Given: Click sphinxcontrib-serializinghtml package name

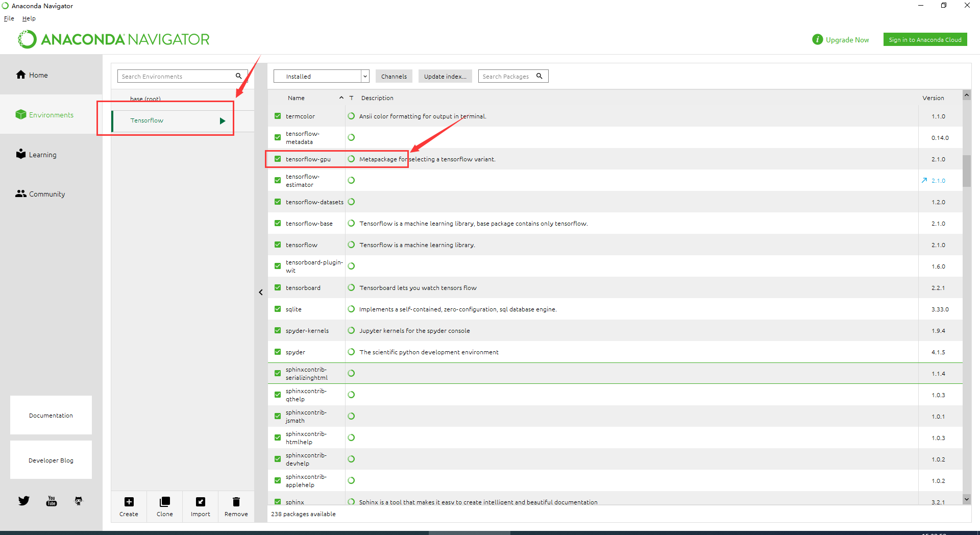Looking at the screenshot, I should tap(307, 373).
